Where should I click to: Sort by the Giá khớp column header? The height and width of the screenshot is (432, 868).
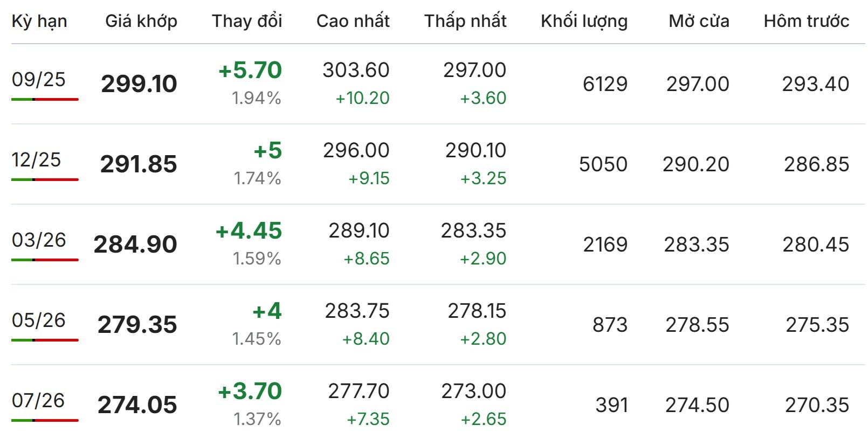tap(141, 21)
